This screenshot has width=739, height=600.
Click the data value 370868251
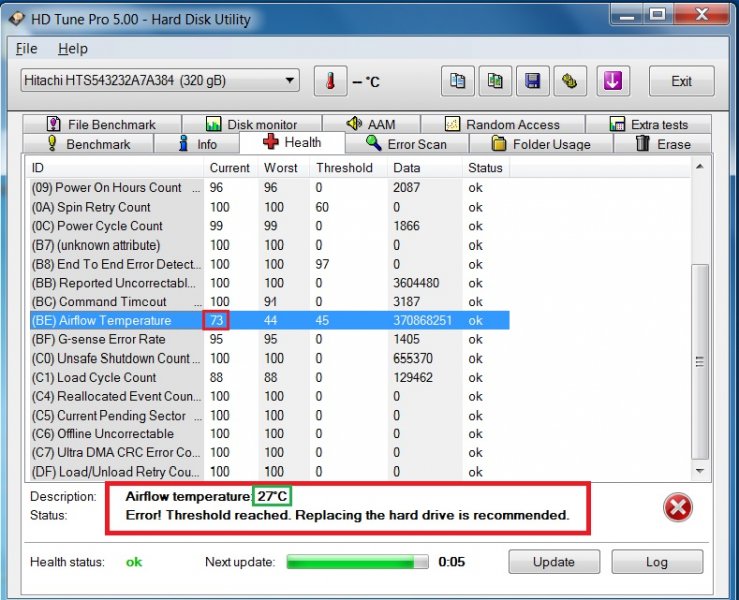point(422,321)
